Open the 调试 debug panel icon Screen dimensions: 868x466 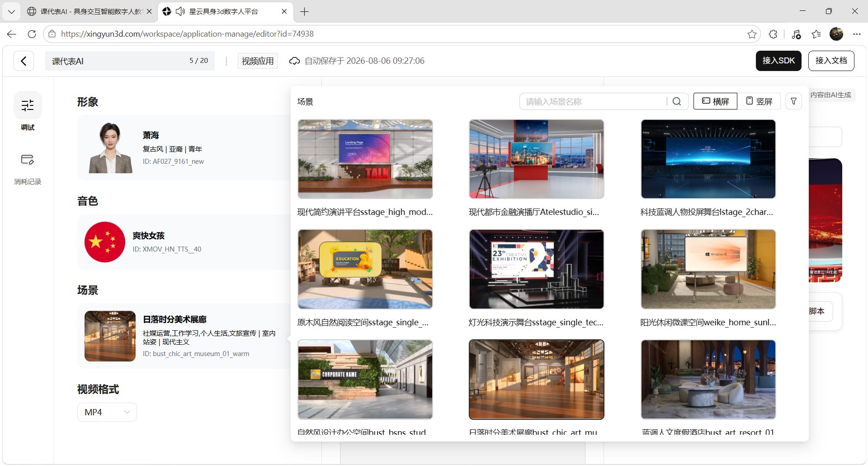coord(28,105)
